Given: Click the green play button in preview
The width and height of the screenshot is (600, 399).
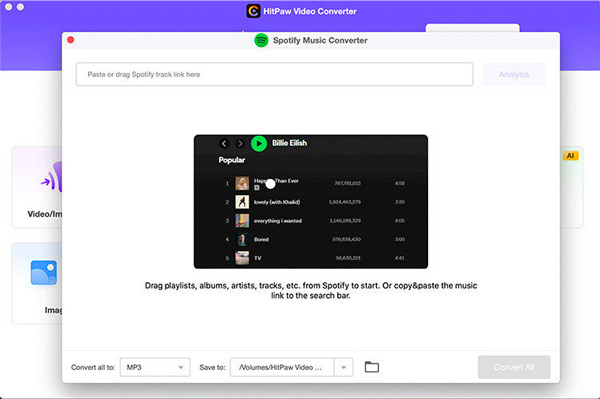Looking at the screenshot, I should [259, 143].
